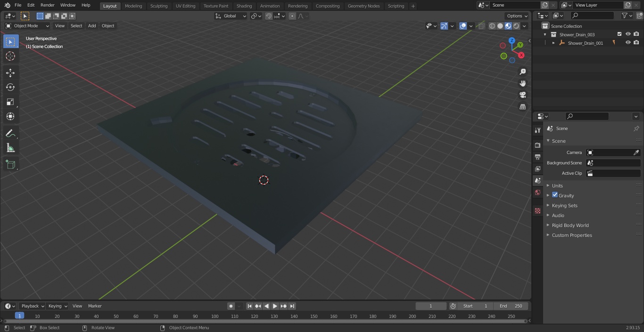Toggle Shower_Drain_003 collection exclude checkbox
The image size is (644, 332).
619,34
